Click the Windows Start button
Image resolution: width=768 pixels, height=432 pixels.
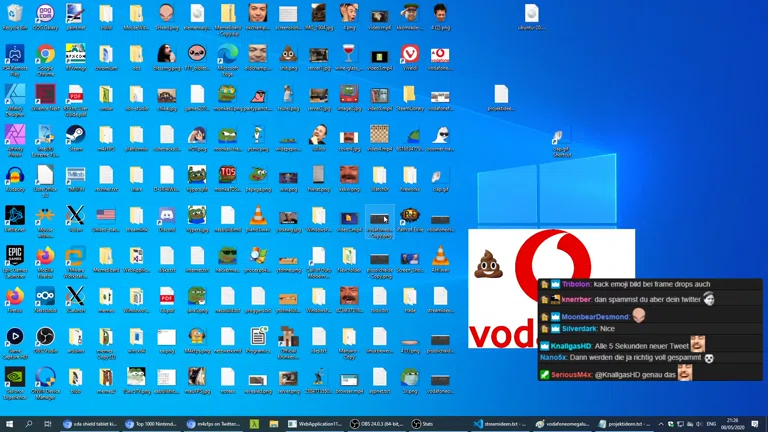9,424
